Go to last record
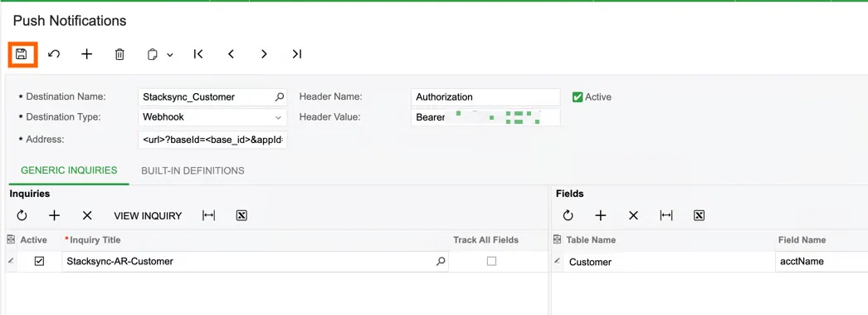The height and width of the screenshot is (315, 868). pos(297,54)
